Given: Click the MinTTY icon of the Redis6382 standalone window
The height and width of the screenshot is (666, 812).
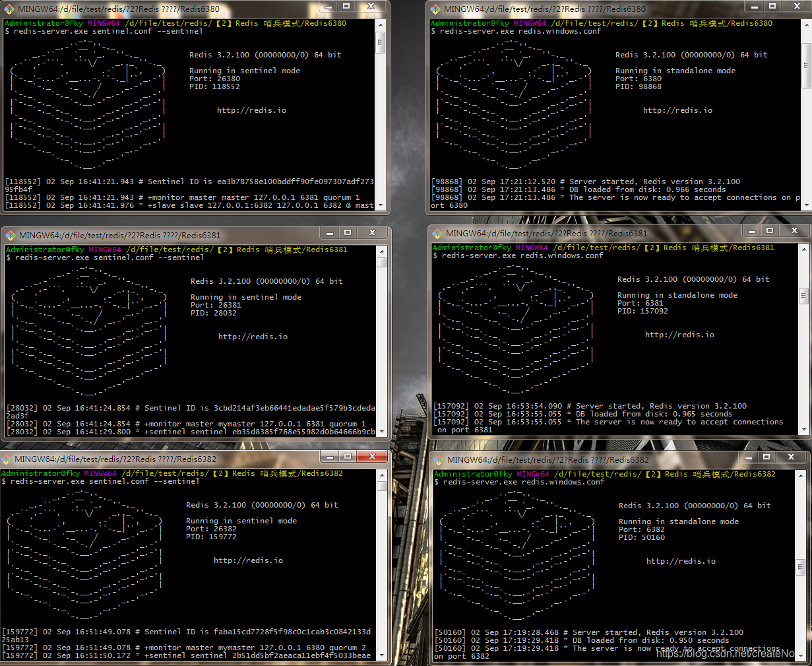Looking at the screenshot, I should tap(439, 459).
